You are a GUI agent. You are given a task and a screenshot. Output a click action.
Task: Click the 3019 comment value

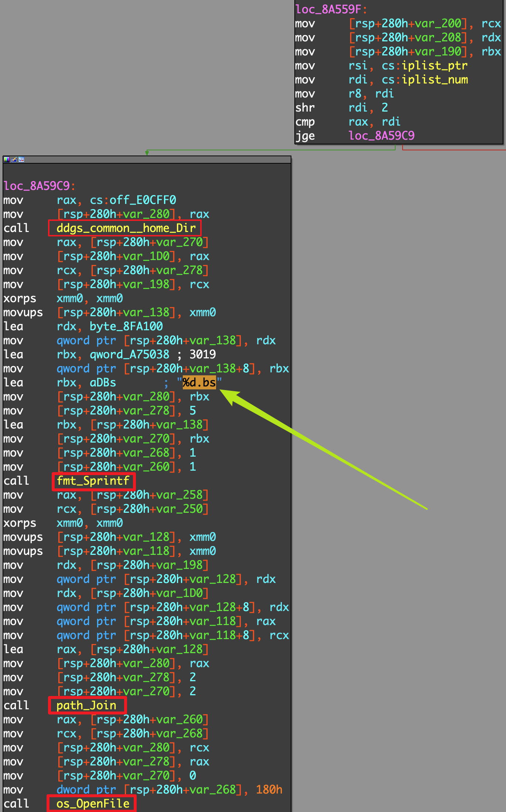(202, 354)
